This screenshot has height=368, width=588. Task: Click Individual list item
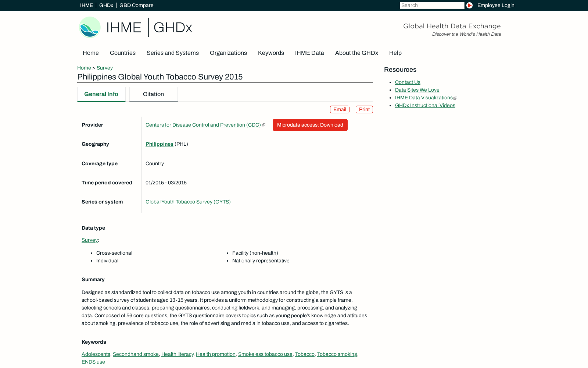point(107,261)
